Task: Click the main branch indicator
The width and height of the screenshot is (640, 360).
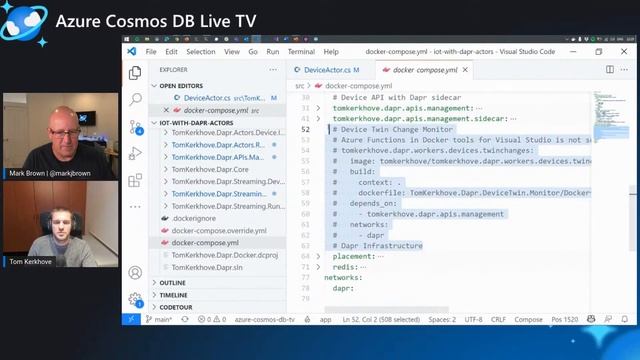Action: (x=159, y=319)
